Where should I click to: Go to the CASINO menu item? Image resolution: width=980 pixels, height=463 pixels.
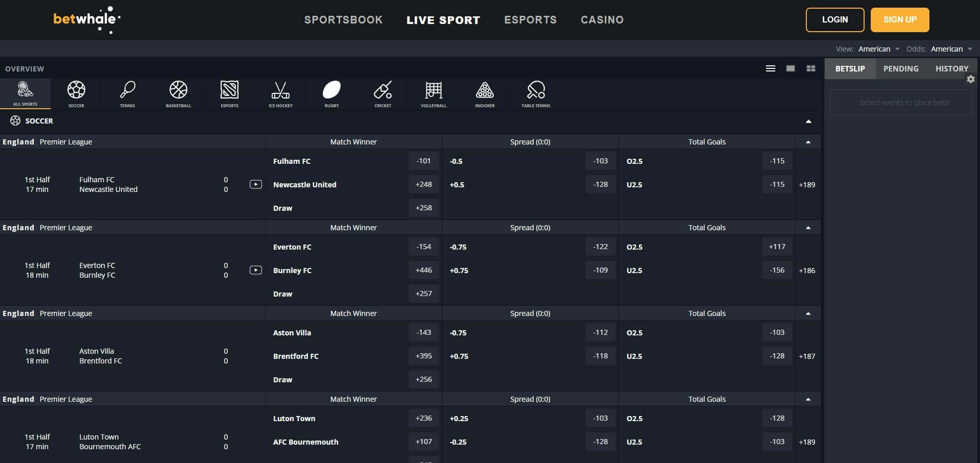click(x=602, y=19)
